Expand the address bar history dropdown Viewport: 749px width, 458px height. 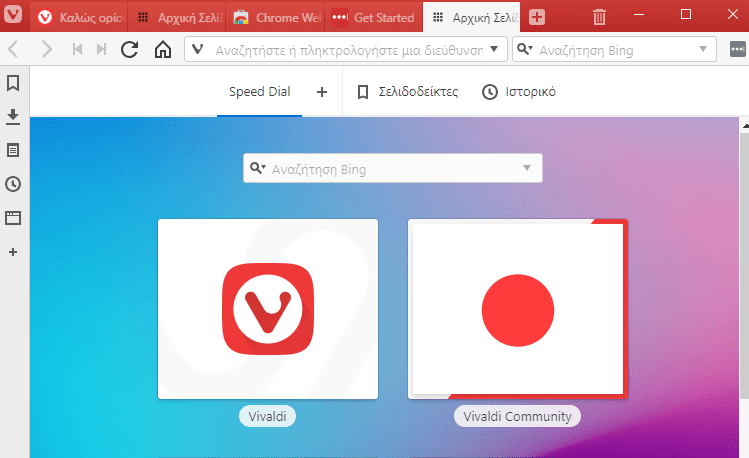pos(494,49)
